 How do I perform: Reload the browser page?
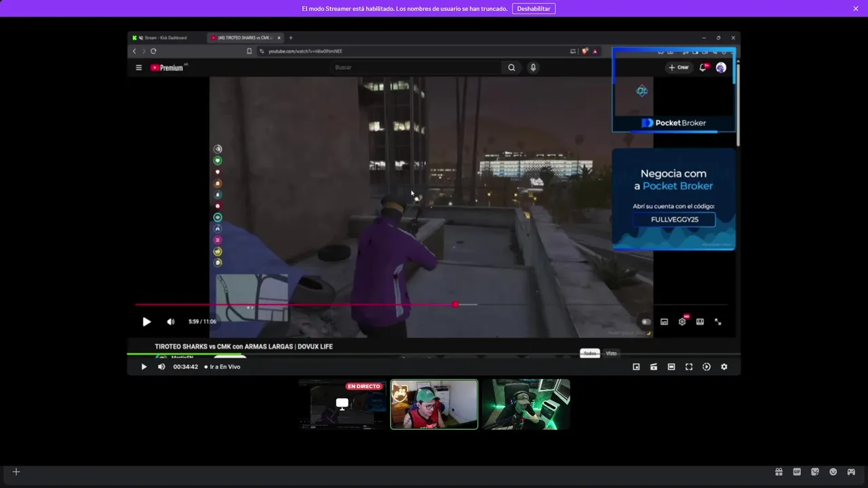(154, 52)
